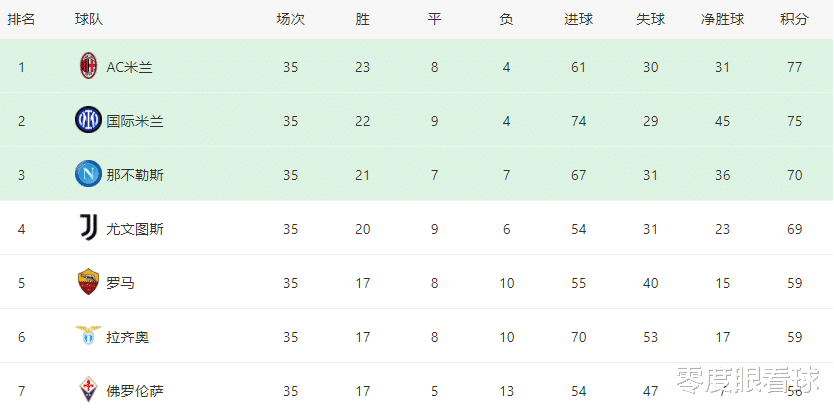Click the Inter Milan club logo
The width and height of the screenshot is (834, 412).
click(88, 120)
